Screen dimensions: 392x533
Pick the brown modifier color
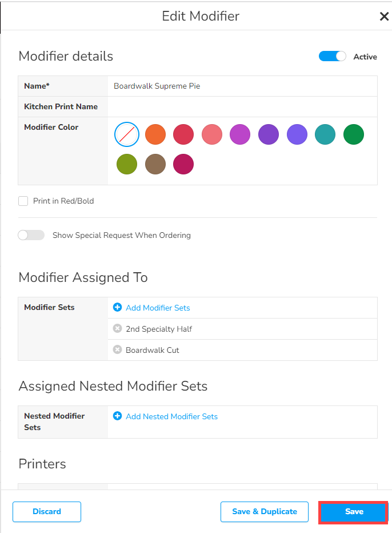[155, 164]
